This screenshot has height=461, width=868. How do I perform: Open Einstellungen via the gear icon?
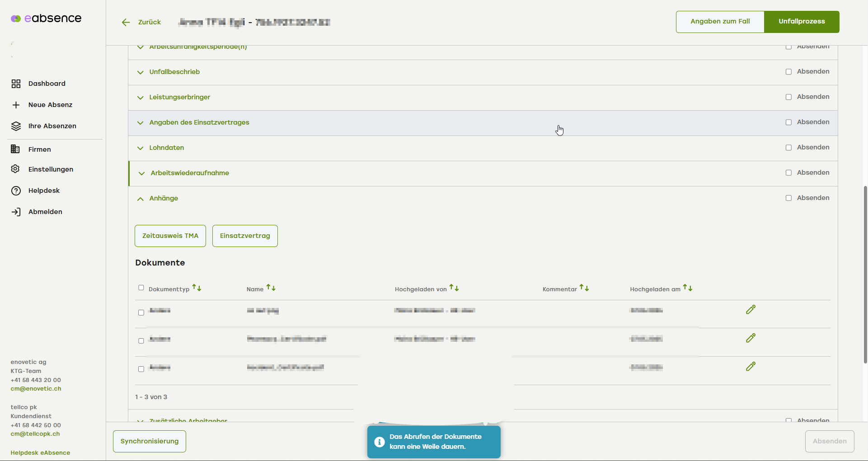(15, 169)
